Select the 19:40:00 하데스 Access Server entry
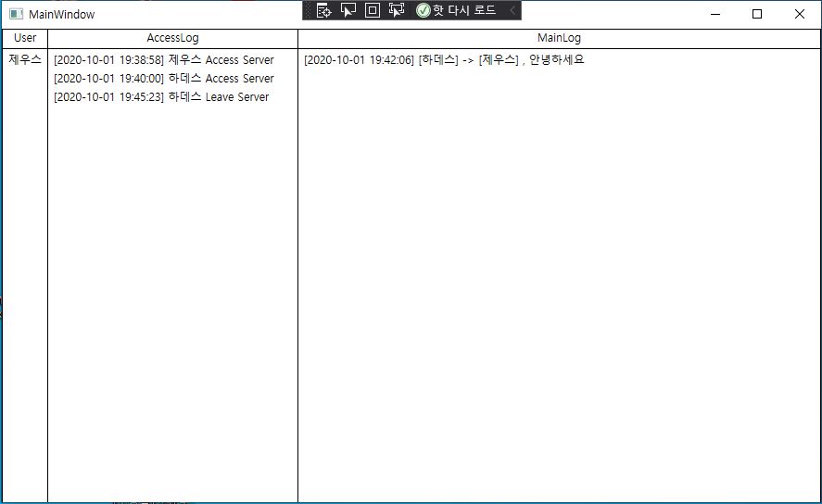The height and width of the screenshot is (504, 822). [x=163, y=79]
